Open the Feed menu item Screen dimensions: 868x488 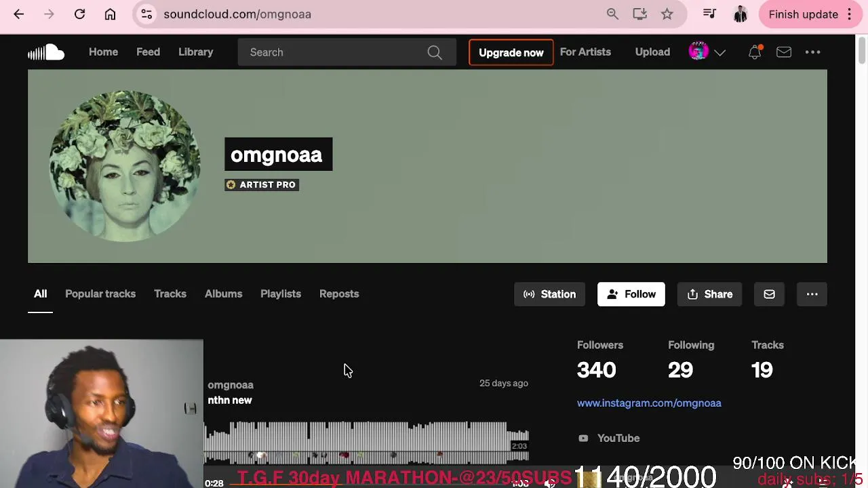pos(148,52)
